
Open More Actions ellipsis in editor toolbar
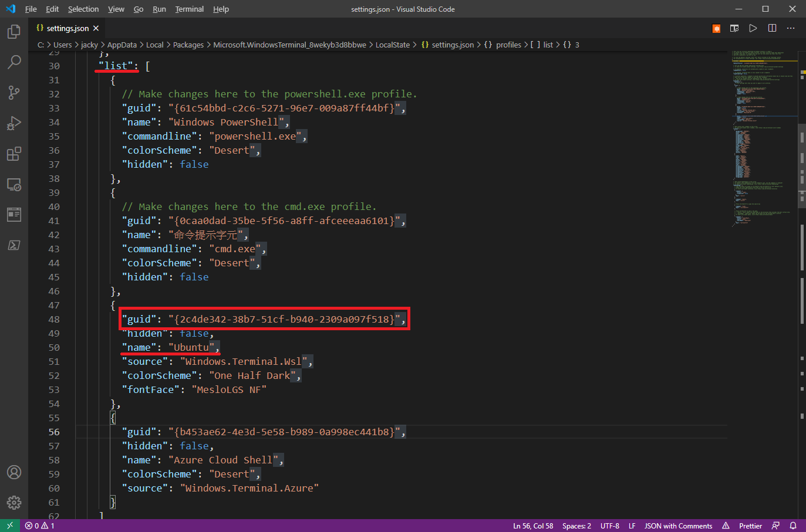[791, 28]
